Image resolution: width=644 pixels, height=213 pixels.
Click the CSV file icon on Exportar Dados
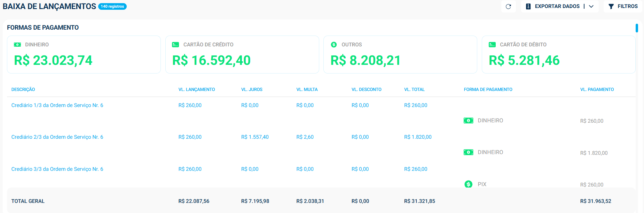pyautogui.click(x=528, y=6)
